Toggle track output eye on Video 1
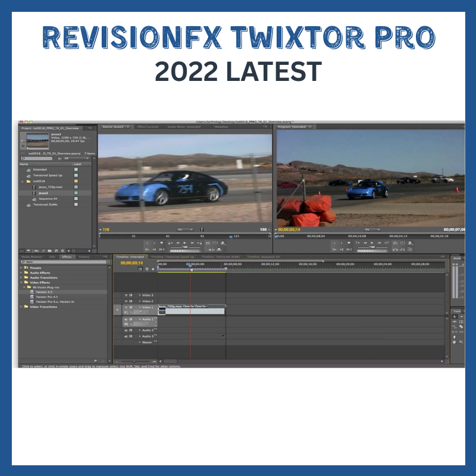Image resolution: width=476 pixels, height=476 pixels. click(126, 307)
